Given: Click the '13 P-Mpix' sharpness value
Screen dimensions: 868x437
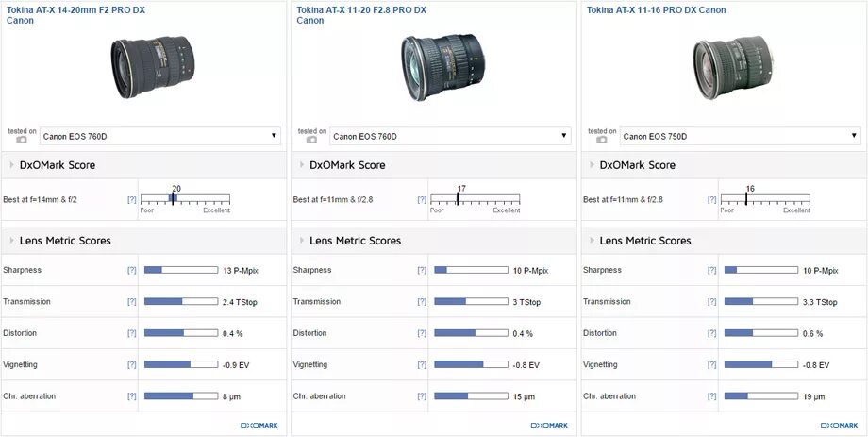Looking at the screenshot, I should pyautogui.click(x=241, y=271).
